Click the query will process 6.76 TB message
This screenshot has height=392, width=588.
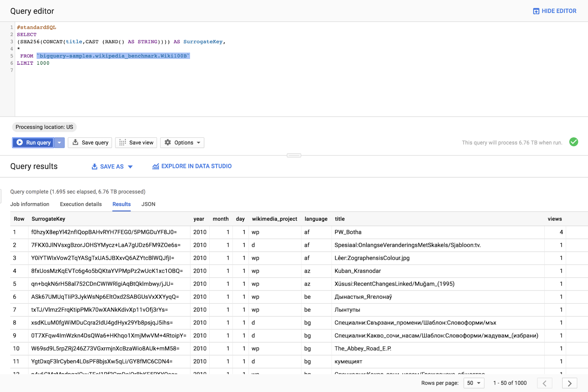[x=512, y=143]
